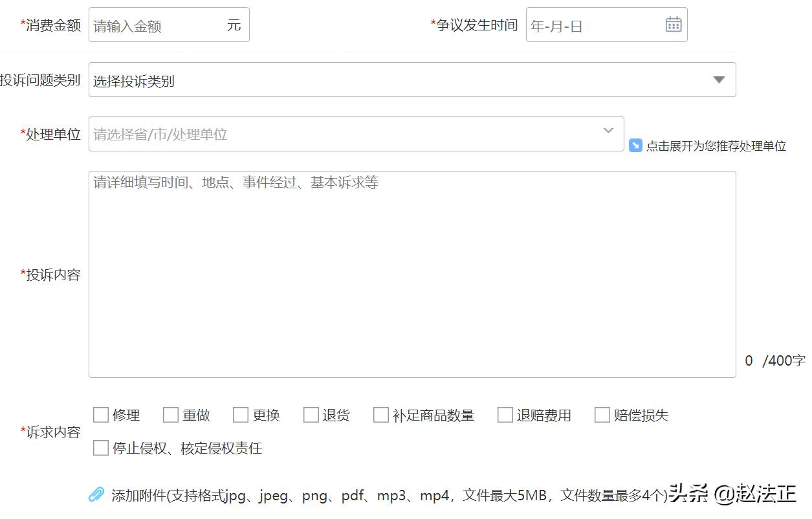Click the 消费金额 amount input field

[x=162, y=24]
